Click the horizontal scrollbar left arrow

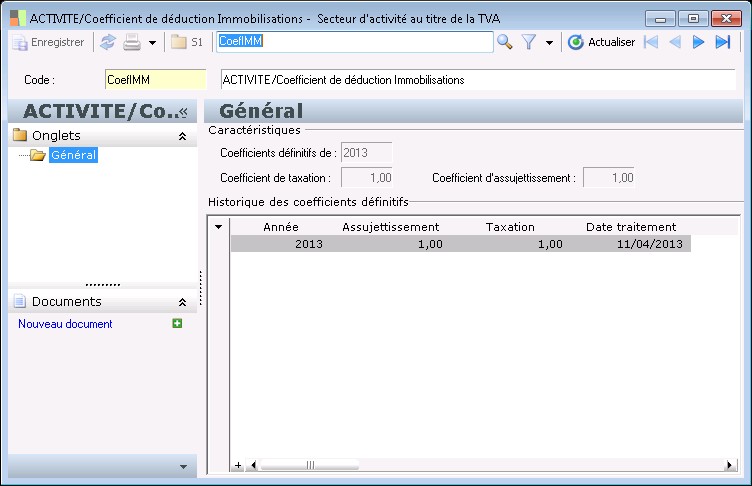point(253,465)
